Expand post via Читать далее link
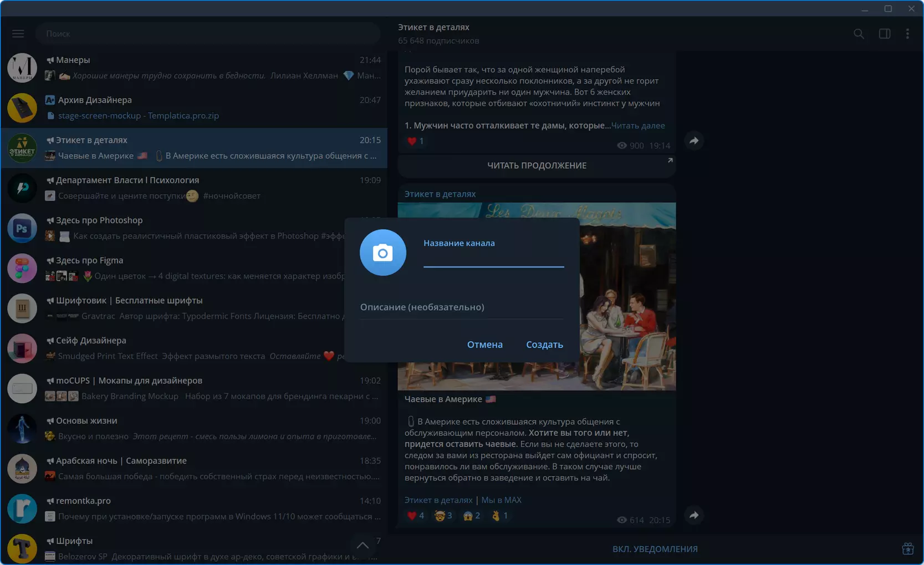 (x=638, y=126)
